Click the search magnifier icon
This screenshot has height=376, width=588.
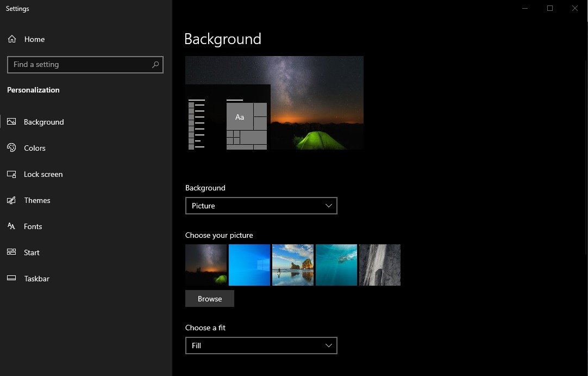[x=155, y=65]
